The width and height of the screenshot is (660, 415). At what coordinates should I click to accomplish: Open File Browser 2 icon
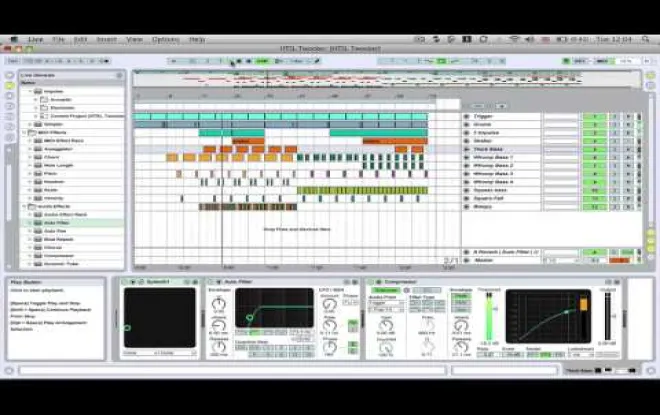coord(9,117)
